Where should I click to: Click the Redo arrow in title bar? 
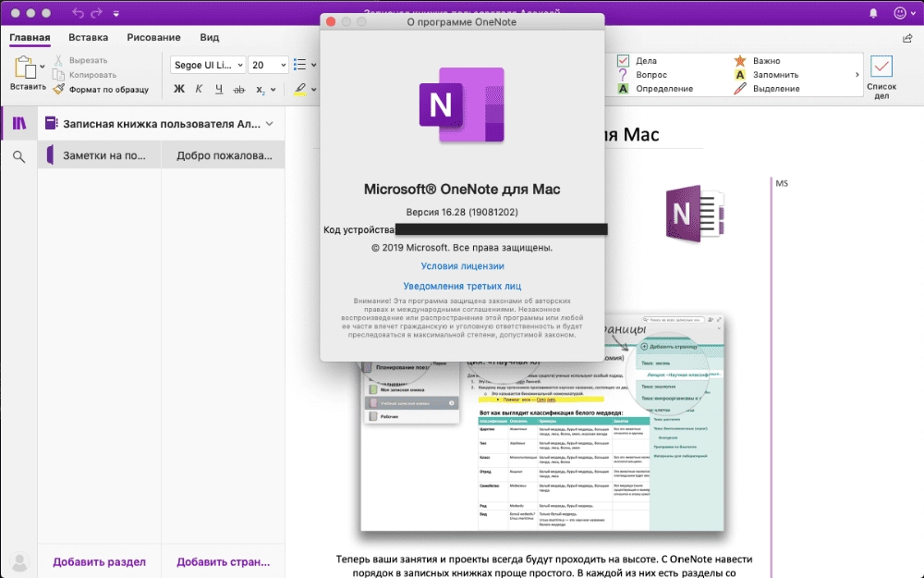coord(97,12)
